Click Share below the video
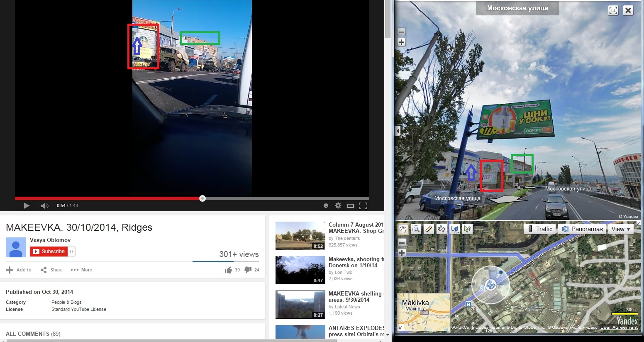The image size is (644, 342). [51, 270]
